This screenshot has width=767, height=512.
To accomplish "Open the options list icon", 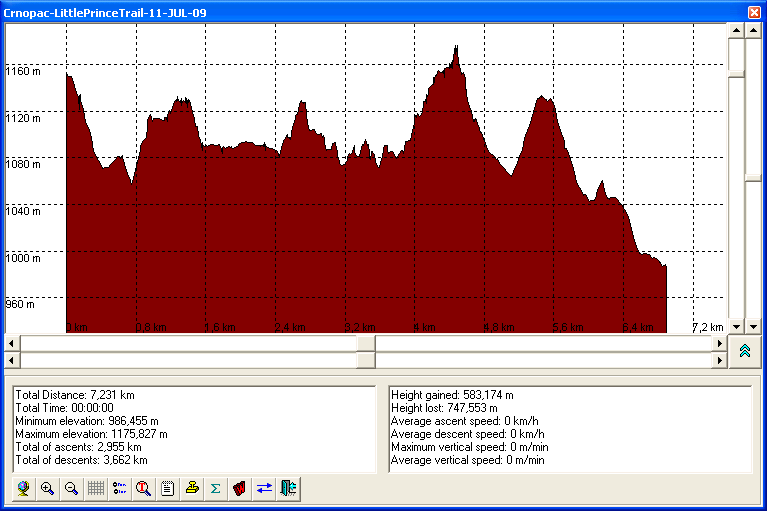I will click(119, 489).
